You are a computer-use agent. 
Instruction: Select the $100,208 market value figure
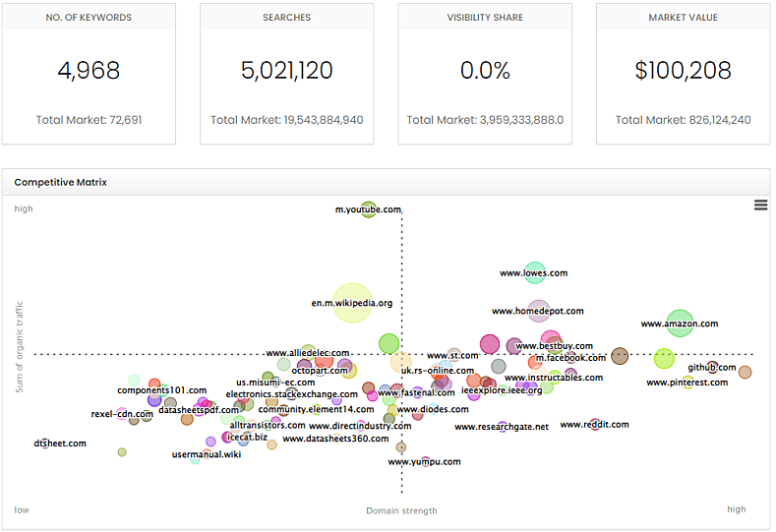683,70
